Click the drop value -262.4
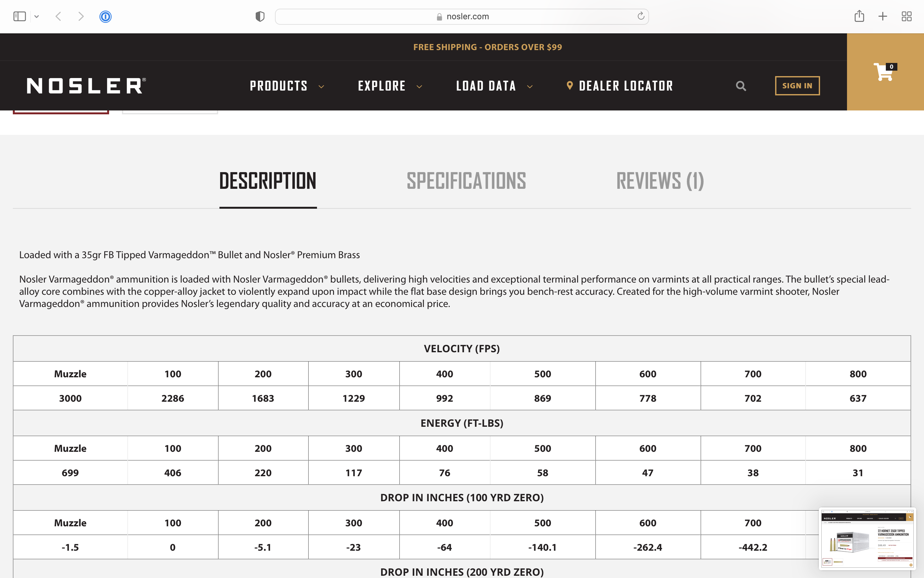The height and width of the screenshot is (578, 924). [x=647, y=547]
